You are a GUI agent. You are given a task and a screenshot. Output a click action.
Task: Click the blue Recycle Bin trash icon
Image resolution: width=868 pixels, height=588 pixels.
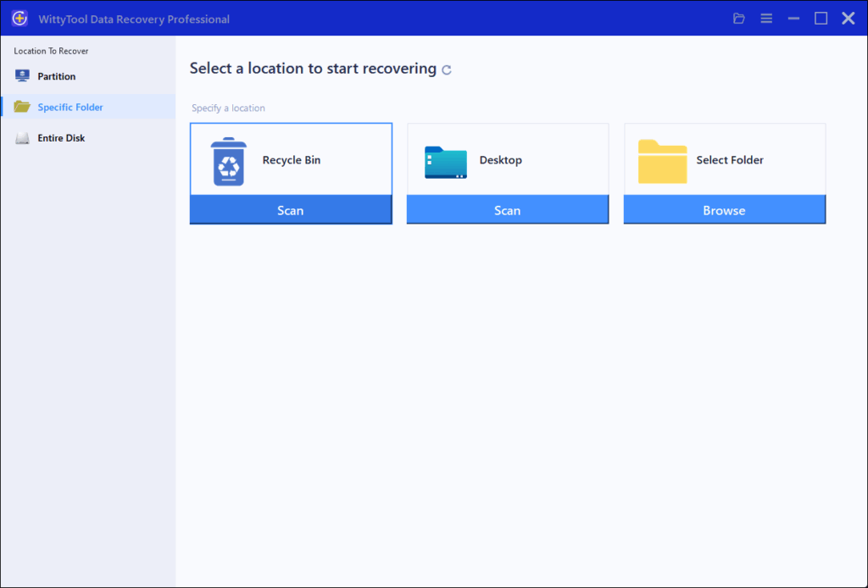pos(228,161)
